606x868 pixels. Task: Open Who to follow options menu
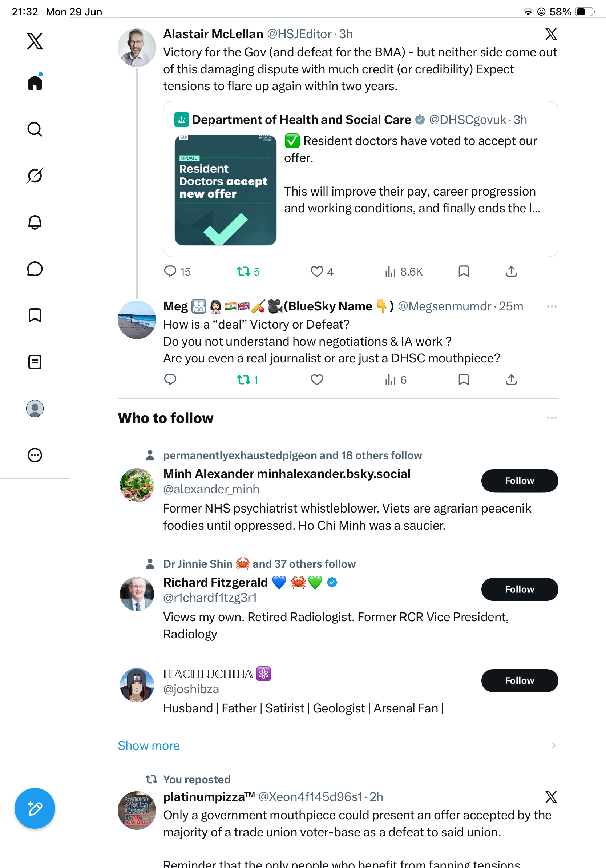click(x=552, y=418)
